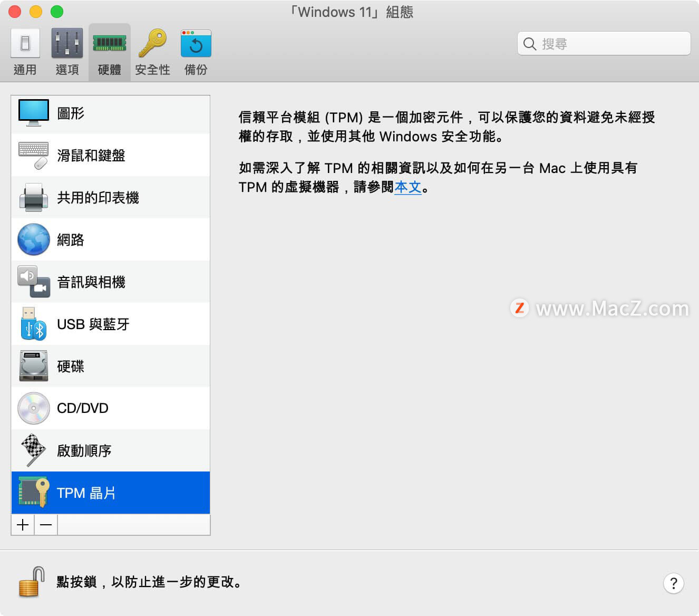Click the printer icon for 共用的印表機
This screenshot has width=699, height=616.
click(x=34, y=197)
